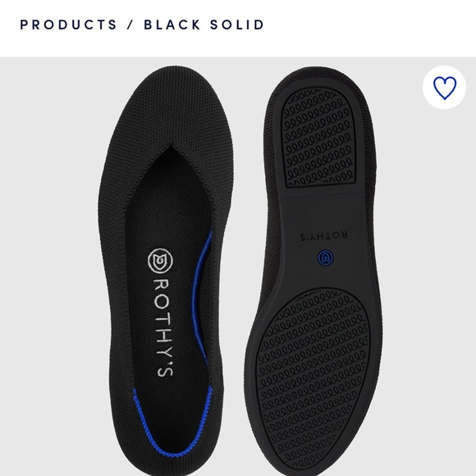Click the forefoot tread pattern on the outsole

(x=313, y=379)
